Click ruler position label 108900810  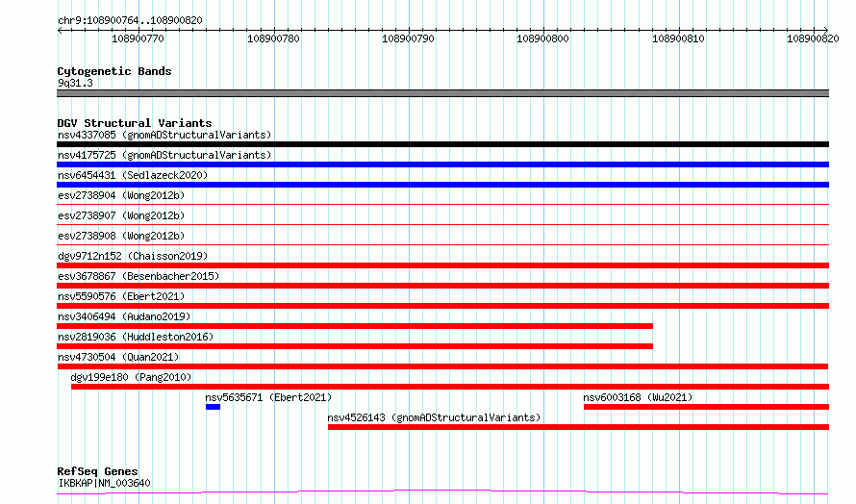coord(678,38)
